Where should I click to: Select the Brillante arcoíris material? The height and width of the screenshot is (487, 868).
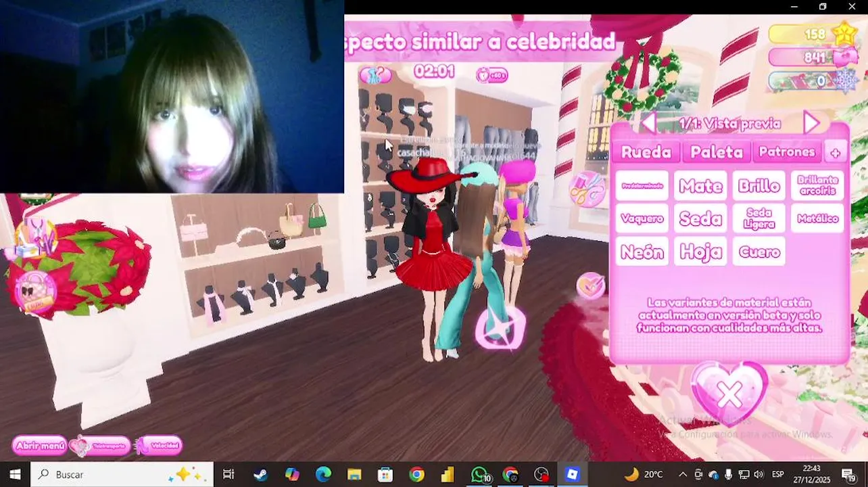pyautogui.click(x=817, y=185)
